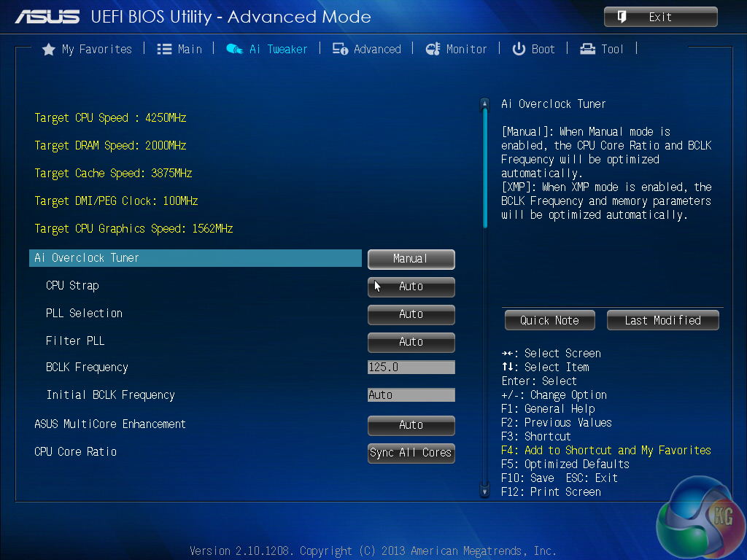Screen dimensions: 747x560
Task: Click the star icon beside My Favorites
Action: [49, 49]
